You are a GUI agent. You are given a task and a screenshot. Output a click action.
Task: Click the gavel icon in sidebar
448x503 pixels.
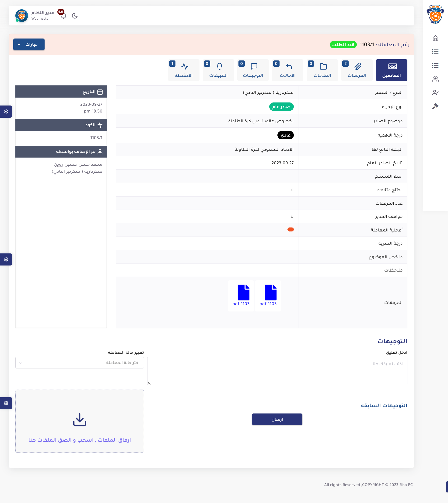[x=435, y=106]
